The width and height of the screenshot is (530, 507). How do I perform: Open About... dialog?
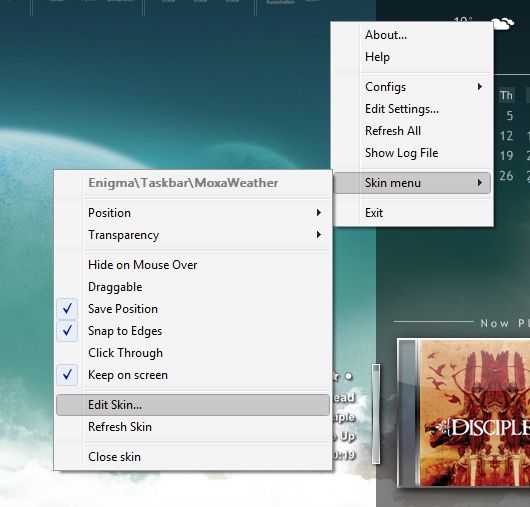pyautogui.click(x=412, y=35)
